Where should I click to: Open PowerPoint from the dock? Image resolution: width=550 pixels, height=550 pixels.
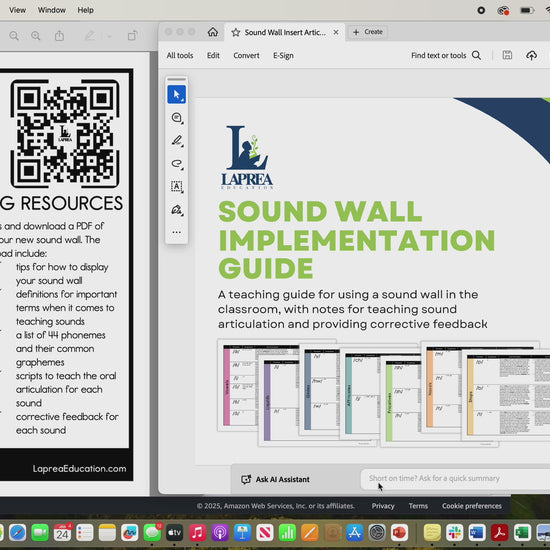[400, 533]
